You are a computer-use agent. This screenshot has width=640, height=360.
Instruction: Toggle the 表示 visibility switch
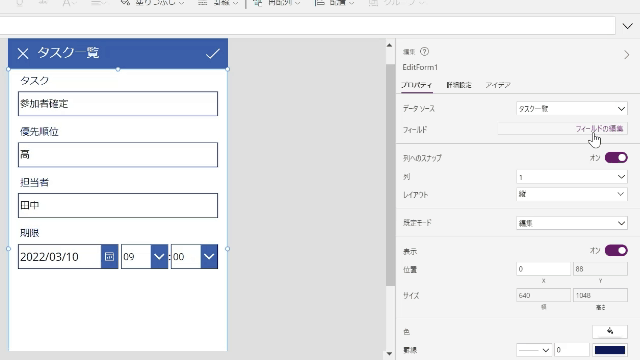[616, 250]
